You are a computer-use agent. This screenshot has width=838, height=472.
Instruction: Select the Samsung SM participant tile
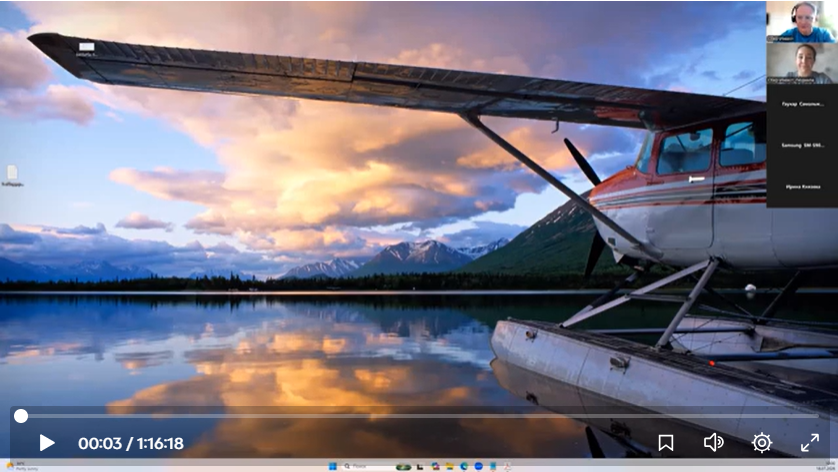click(x=802, y=145)
